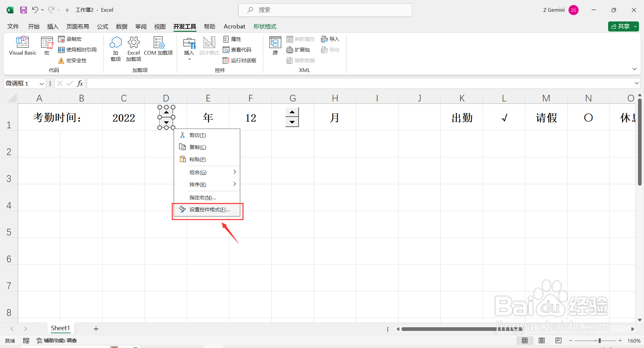Toggle 设计模式 (Design Mode)
The width and height of the screenshot is (644, 348).
(x=209, y=47)
